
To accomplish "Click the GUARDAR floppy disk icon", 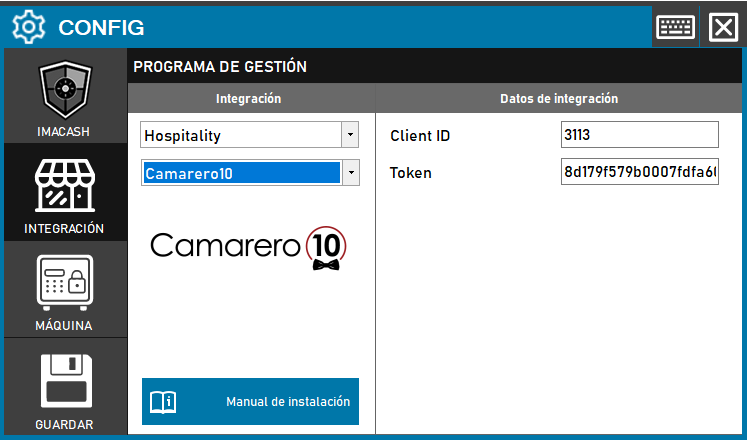I will 65,380.
